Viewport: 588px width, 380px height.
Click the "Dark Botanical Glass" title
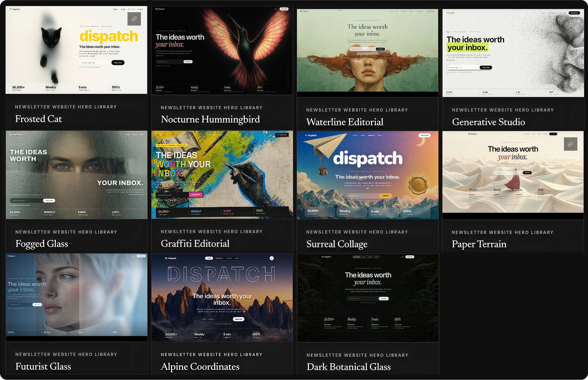coord(349,367)
